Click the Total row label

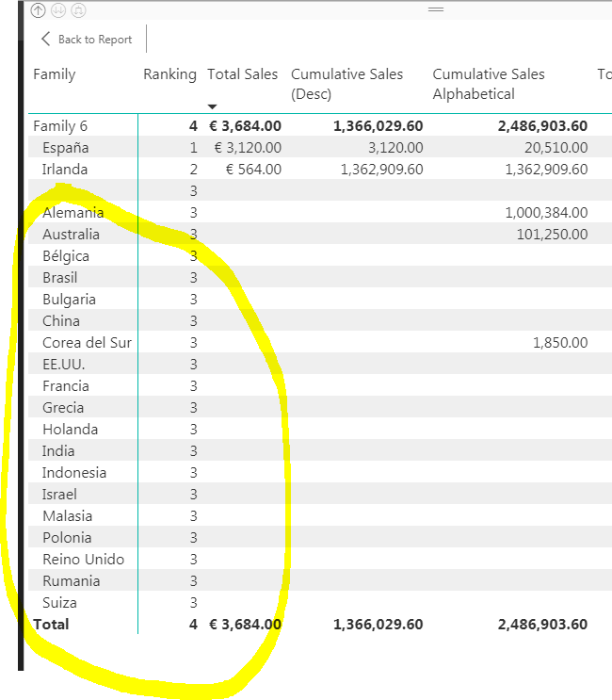pyautogui.click(x=51, y=624)
